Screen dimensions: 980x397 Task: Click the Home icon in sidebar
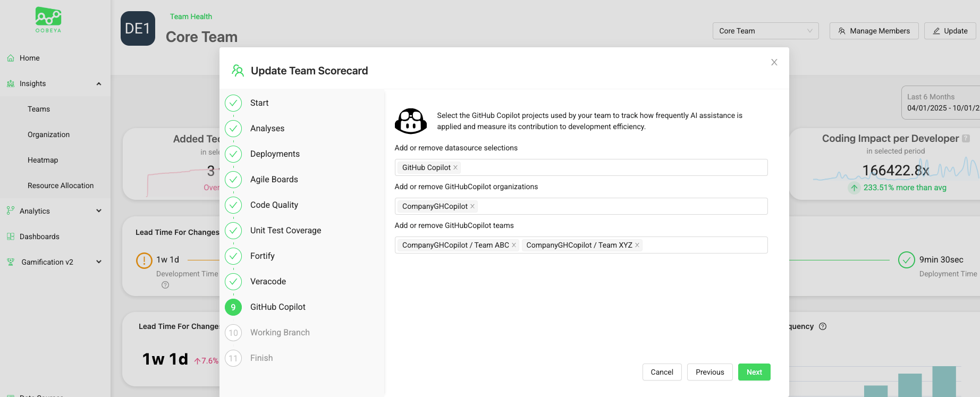[11, 58]
